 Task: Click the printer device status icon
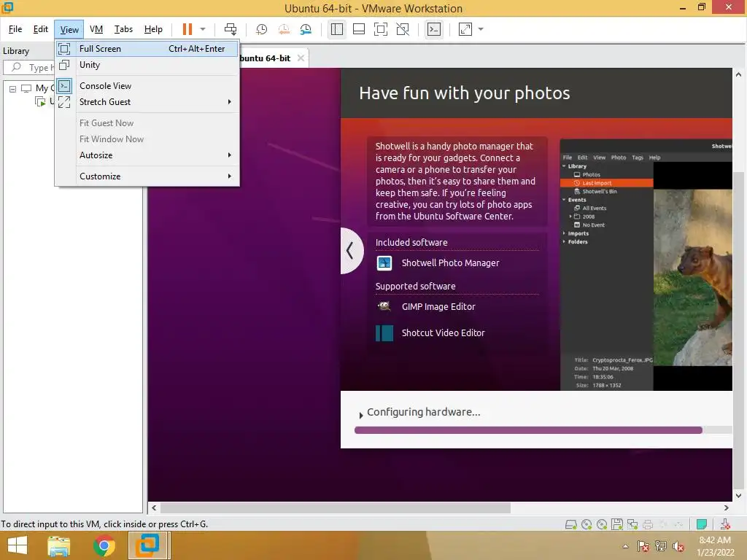[x=648, y=525]
